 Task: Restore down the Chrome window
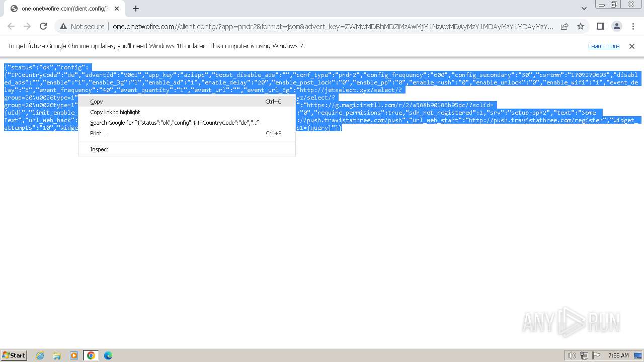click(x=614, y=5)
